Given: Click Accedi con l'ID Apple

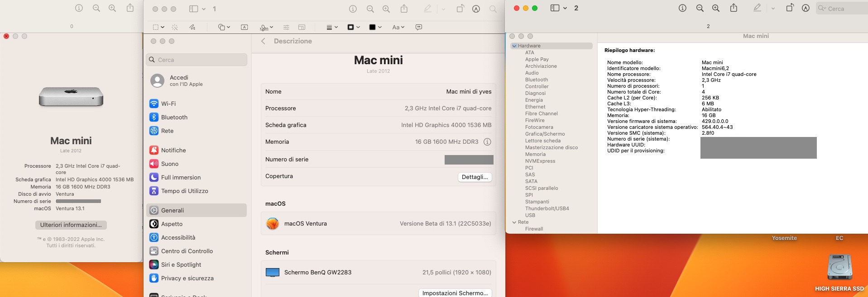Looking at the screenshot, I should [197, 80].
